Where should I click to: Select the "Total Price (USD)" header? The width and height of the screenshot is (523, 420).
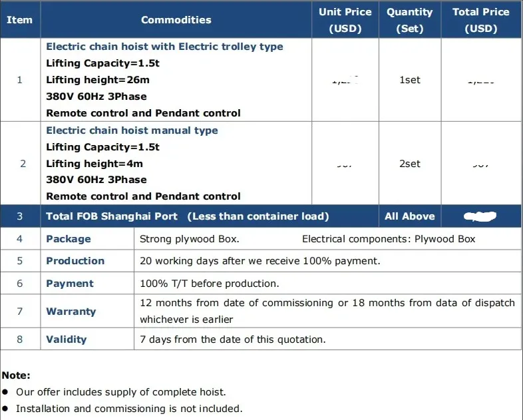[481, 20]
